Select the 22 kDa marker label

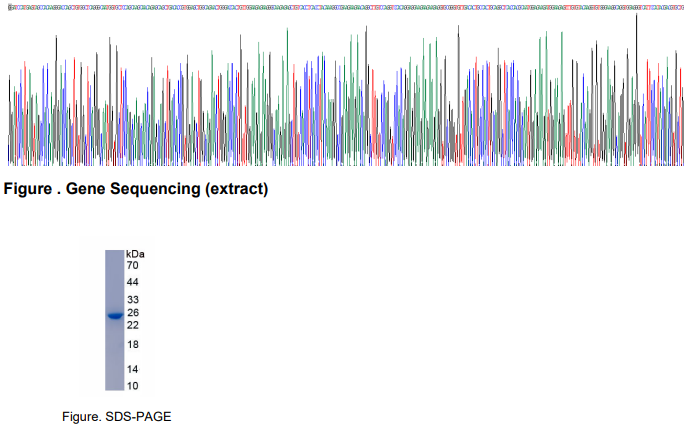pyautogui.click(x=133, y=325)
